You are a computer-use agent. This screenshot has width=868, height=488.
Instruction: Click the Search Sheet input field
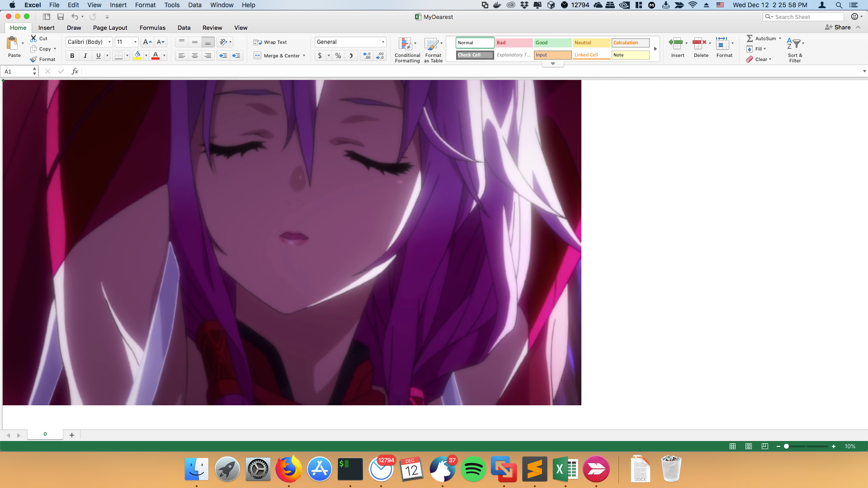pos(807,17)
